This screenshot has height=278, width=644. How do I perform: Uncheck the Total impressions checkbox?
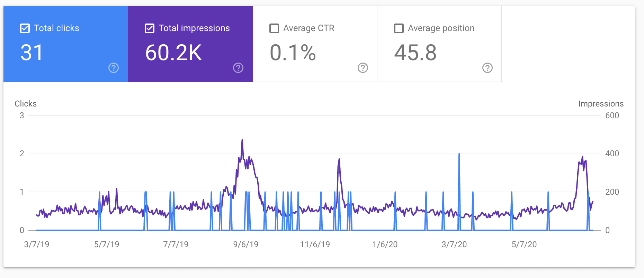(150, 28)
